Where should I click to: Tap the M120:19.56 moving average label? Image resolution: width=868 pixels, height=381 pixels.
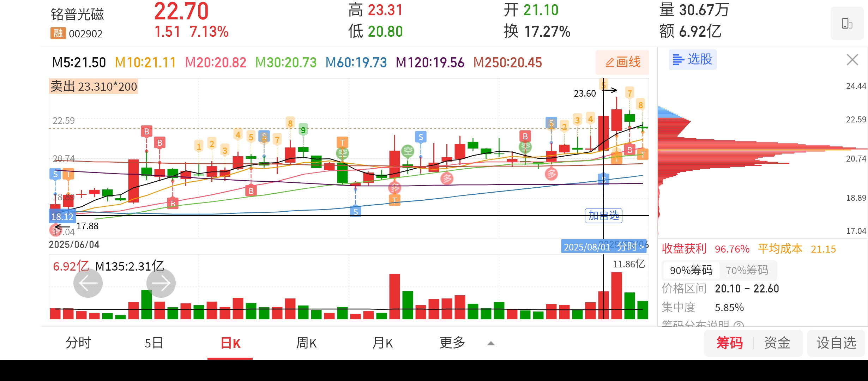[x=430, y=62]
